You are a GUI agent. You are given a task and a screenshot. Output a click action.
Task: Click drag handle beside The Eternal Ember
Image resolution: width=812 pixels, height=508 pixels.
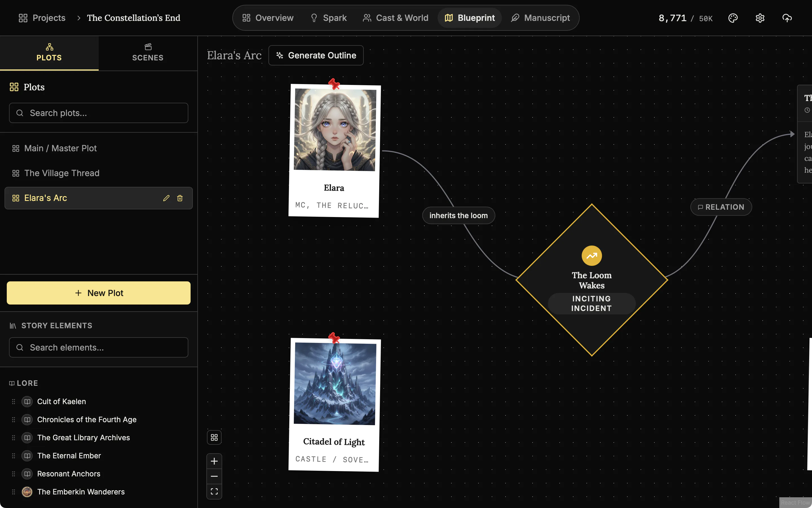pos(14,456)
